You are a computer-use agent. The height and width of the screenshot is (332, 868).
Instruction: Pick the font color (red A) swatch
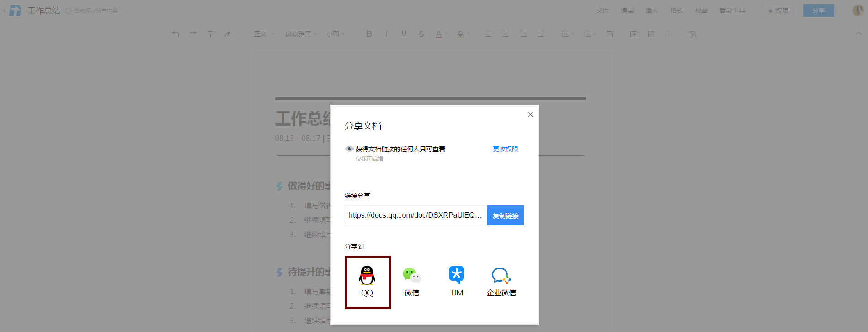439,34
